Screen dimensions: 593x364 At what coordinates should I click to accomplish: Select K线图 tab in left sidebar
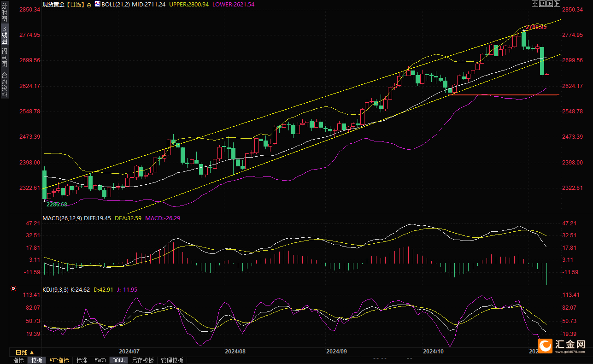(5, 35)
